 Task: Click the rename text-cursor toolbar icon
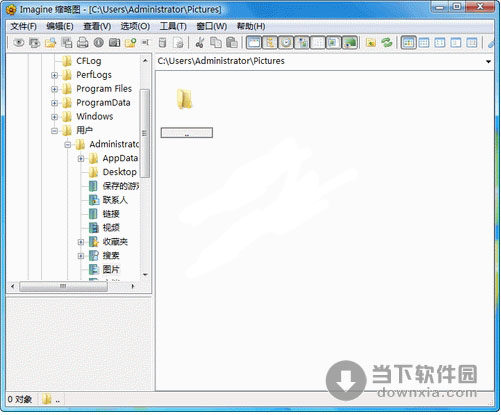[x=146, y=42]
